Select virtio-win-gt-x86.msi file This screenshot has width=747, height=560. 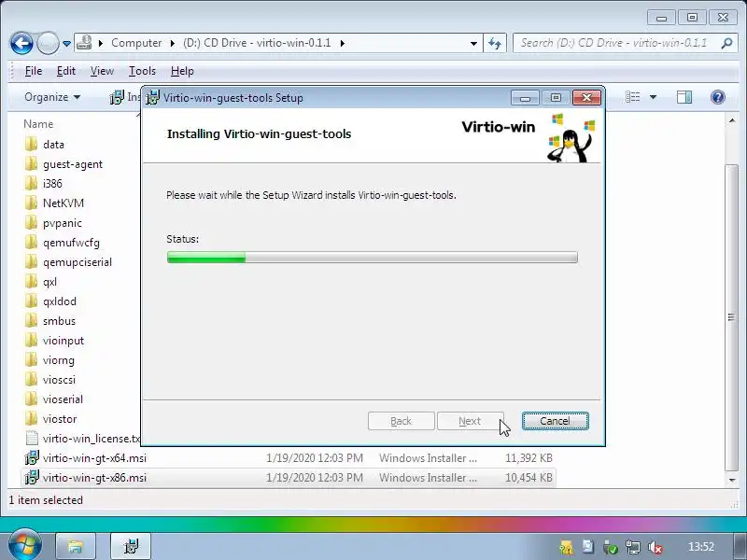(94, 478)
